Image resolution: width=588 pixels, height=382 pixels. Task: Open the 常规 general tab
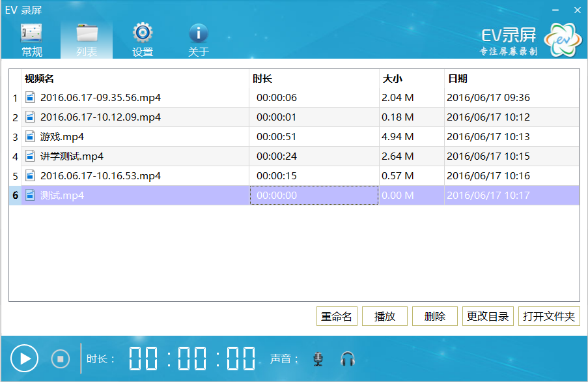pyautogui.click(x=31, y=40)
